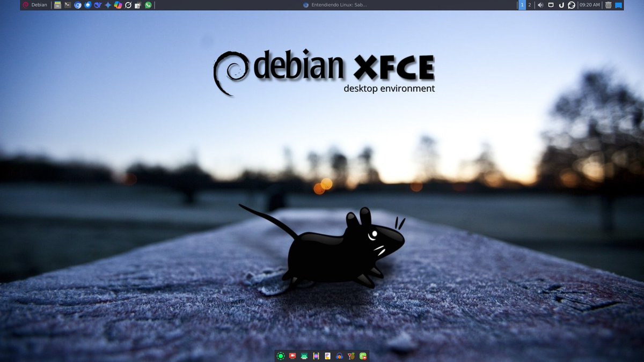Select the Entendiendo Linux window button

[x=335, y=5]
